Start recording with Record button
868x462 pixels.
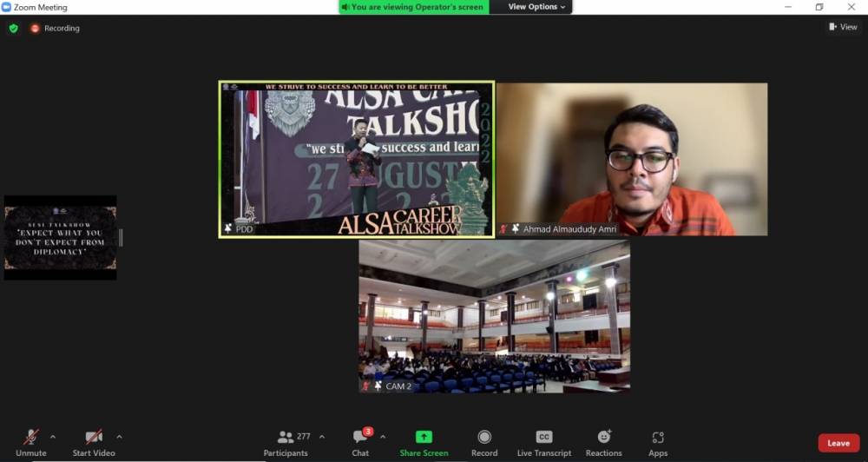tap(484, 443)
